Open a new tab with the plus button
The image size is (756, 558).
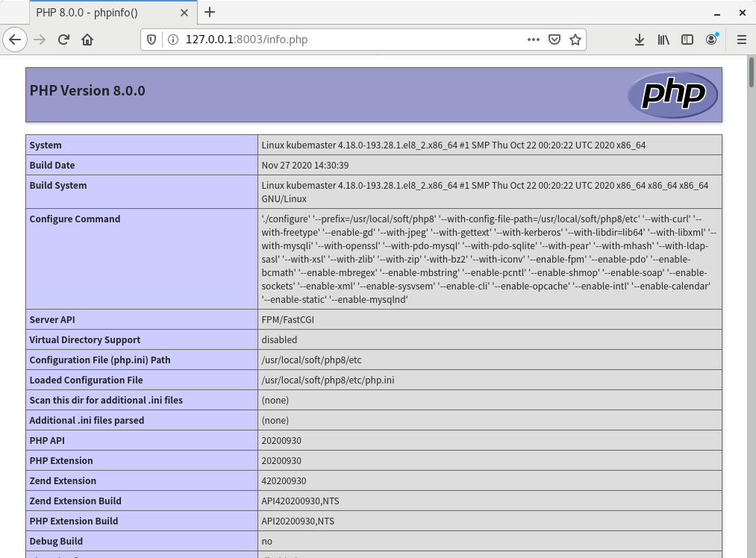pyautogui.click(x=210, y=13)
